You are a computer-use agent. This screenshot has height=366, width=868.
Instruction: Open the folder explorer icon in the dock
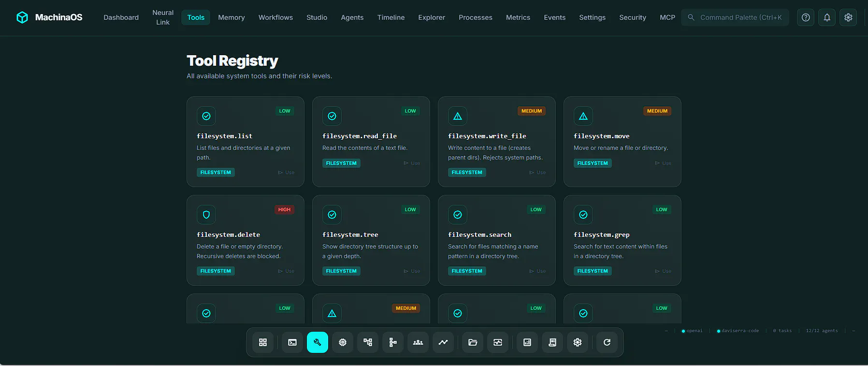pos(473,342)
